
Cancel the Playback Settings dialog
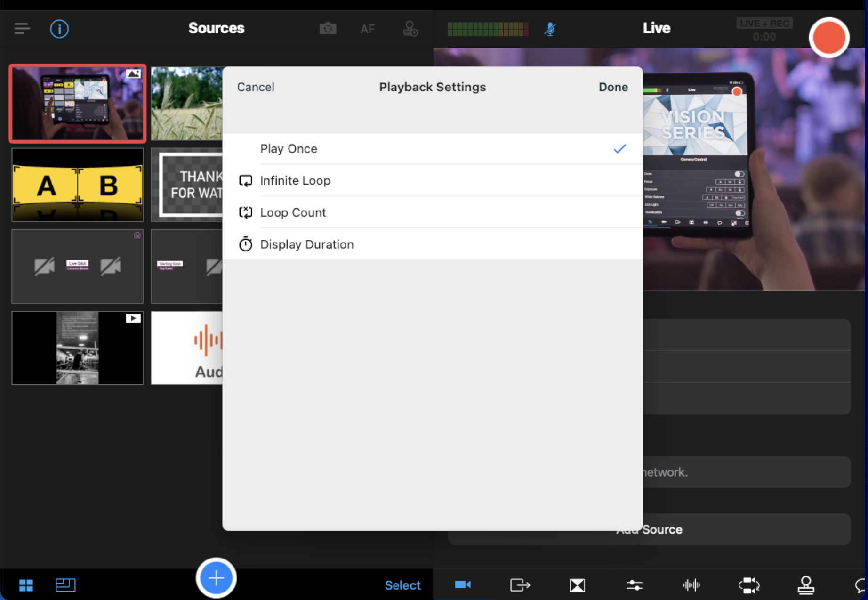(256, 87)
